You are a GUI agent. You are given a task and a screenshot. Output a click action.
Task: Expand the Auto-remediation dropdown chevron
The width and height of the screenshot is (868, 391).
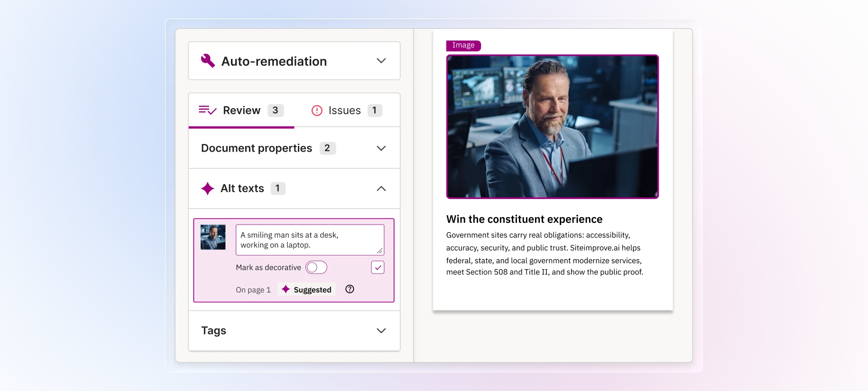[x=381, y=61]
